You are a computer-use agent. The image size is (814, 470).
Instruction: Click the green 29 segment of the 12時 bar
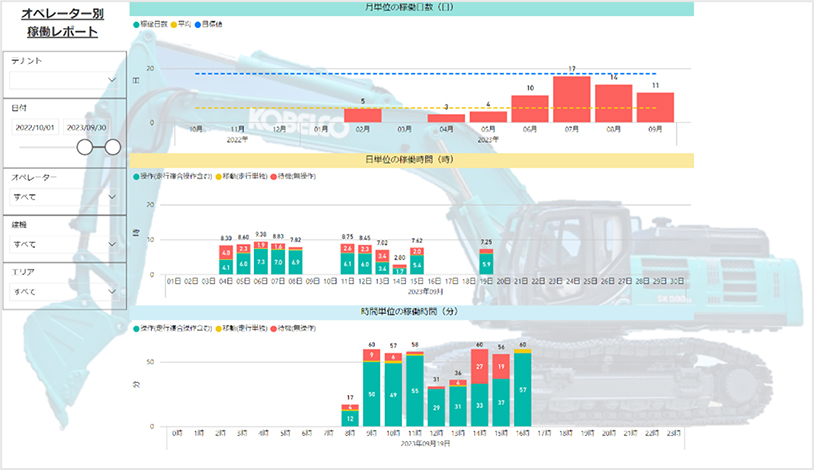click(437, 408)
